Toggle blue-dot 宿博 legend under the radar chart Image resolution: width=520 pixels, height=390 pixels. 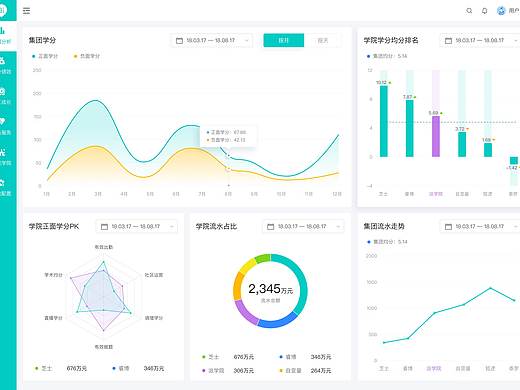pos(121,369)
